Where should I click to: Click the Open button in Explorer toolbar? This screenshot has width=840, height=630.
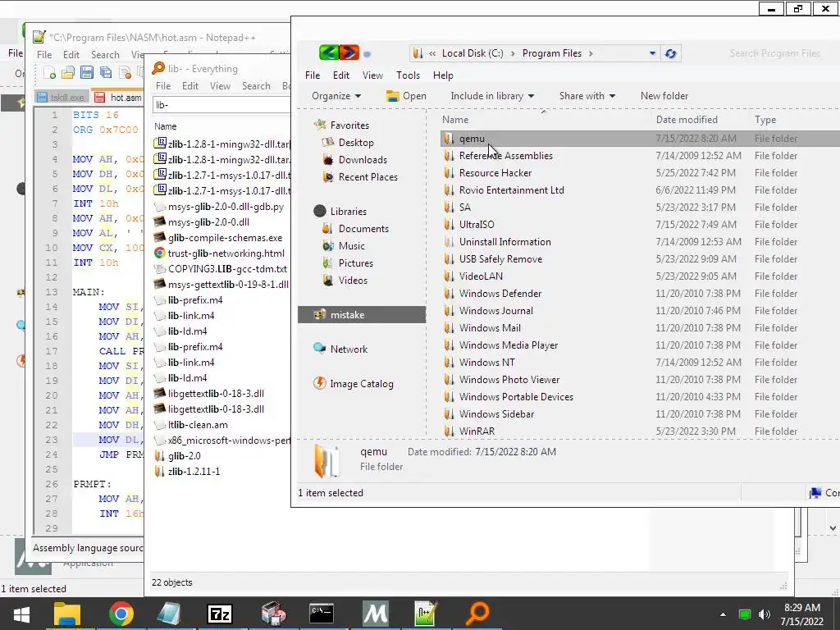pos(407,96)
